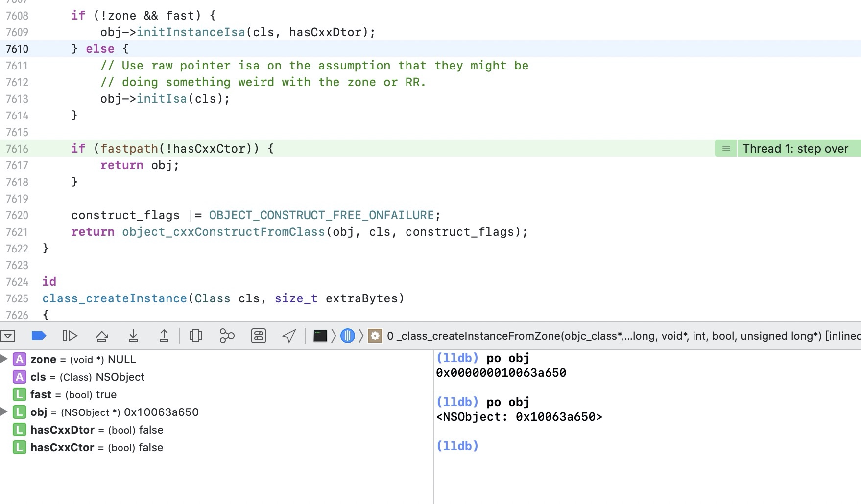Click the thread annotation icon on line 7616

coord(726,149)
